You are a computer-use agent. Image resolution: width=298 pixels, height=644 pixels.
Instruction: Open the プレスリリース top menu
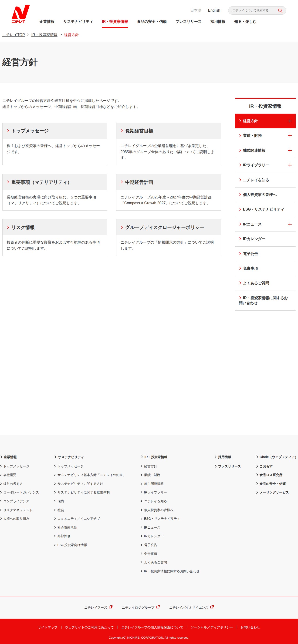(x=188, y=21)
